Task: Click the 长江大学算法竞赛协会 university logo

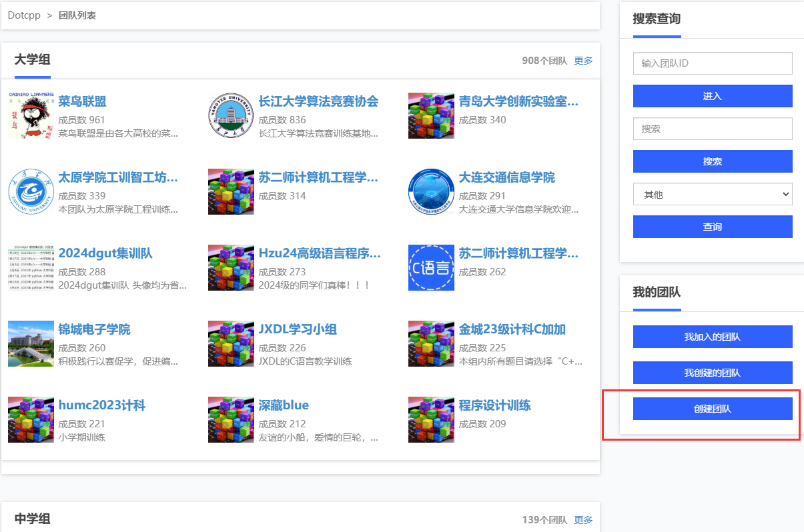Action: (231, 115)
